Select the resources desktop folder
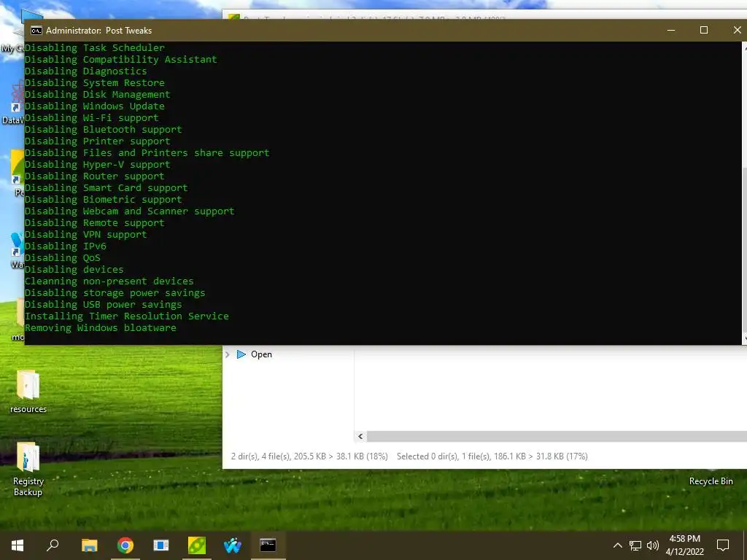 28,392
